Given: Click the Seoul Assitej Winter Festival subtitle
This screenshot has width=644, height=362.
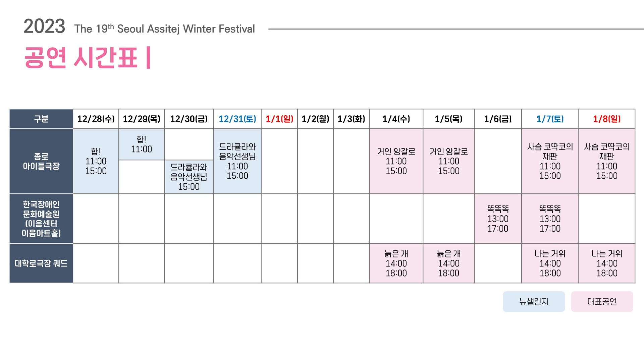Looking at the screenshot, I should [164, 29].
